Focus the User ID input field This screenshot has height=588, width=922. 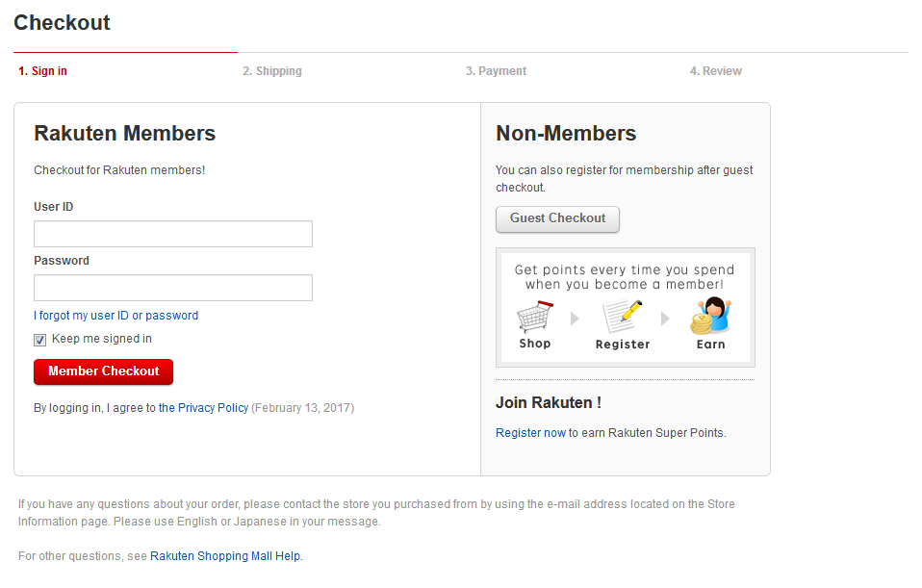pyautogui.click(x=173, y=234)
